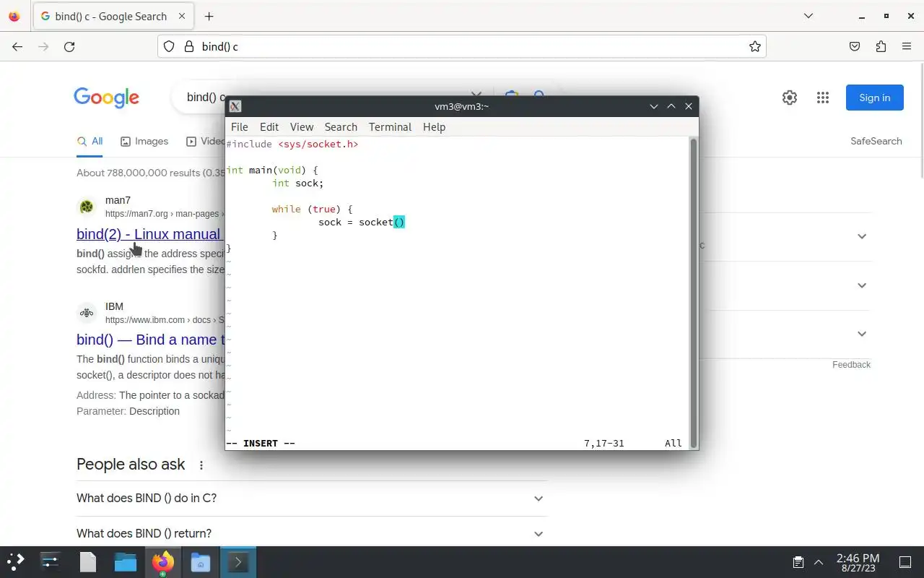
Task: Expand the hidden system tray icons arrow
Action: point(819,561)
